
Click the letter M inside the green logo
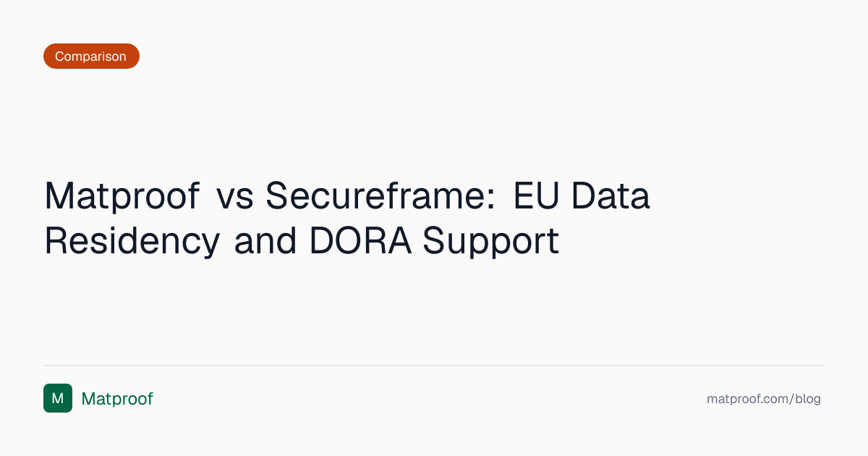(58, 398)
